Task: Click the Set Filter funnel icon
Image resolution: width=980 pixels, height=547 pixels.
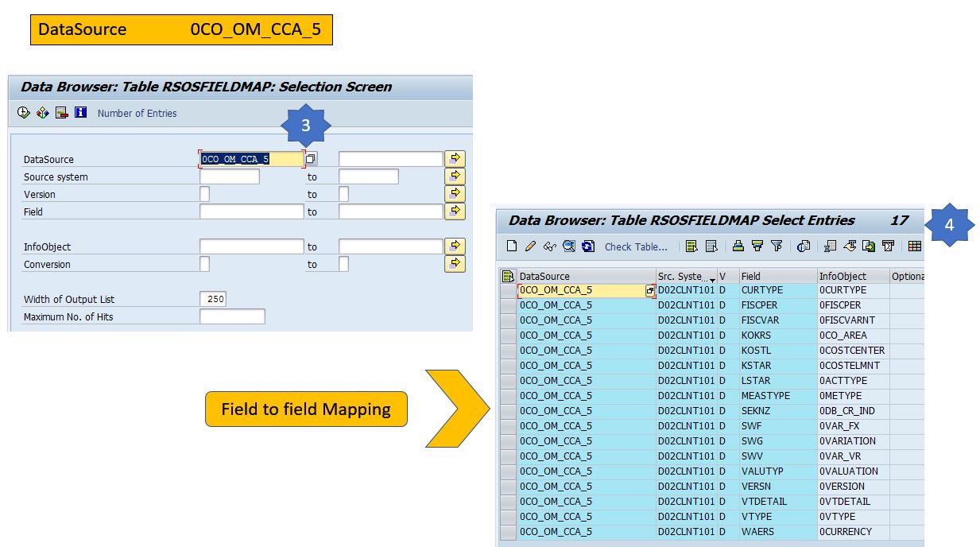Action: coord(777,246)
